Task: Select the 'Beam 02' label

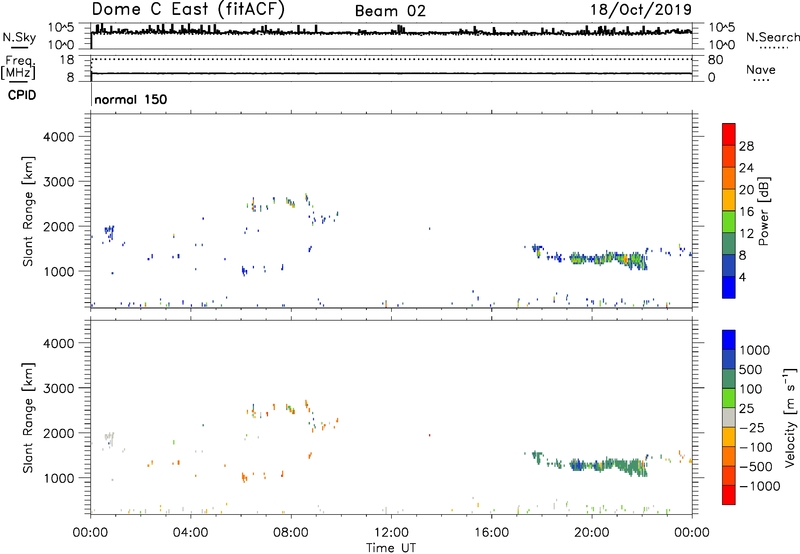Action: click(390, 11)
